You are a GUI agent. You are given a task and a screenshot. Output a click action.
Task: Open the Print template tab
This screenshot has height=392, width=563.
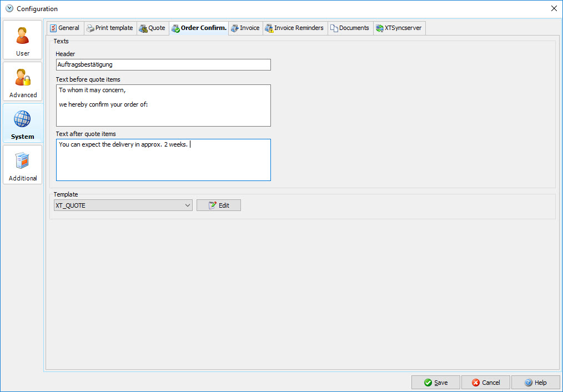[x=110, y=28]
